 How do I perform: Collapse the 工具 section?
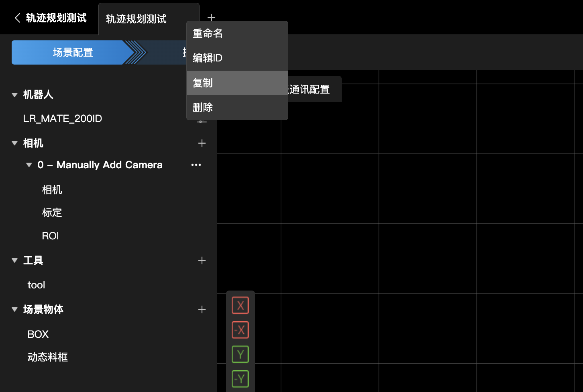[x=15, y=261]
